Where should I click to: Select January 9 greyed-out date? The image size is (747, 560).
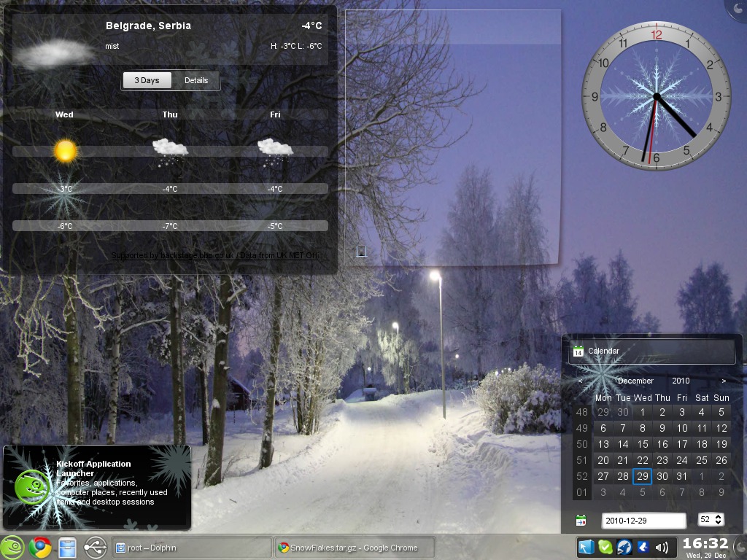721,492
